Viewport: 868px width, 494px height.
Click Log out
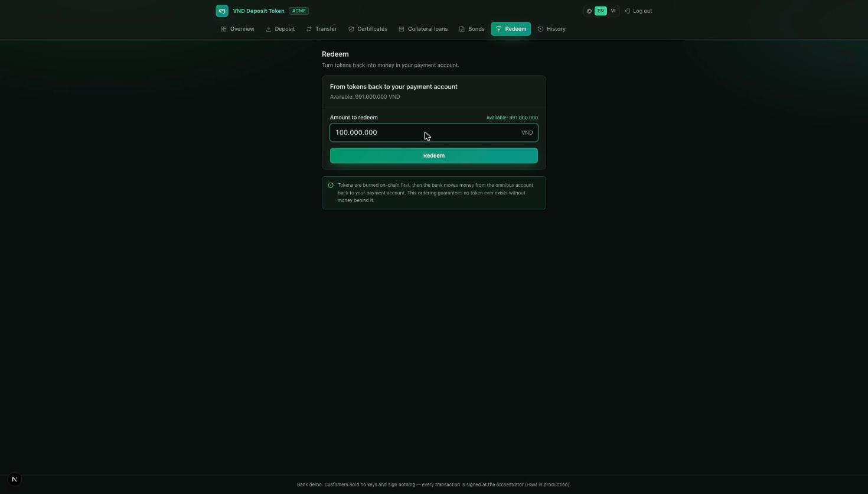638,11
